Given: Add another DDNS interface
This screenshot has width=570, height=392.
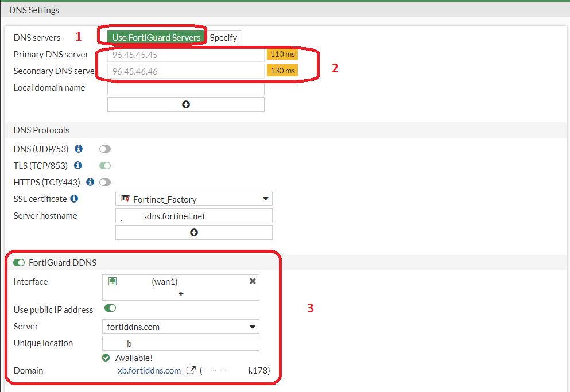Looking at the screenshot, I should coord(181,294).
